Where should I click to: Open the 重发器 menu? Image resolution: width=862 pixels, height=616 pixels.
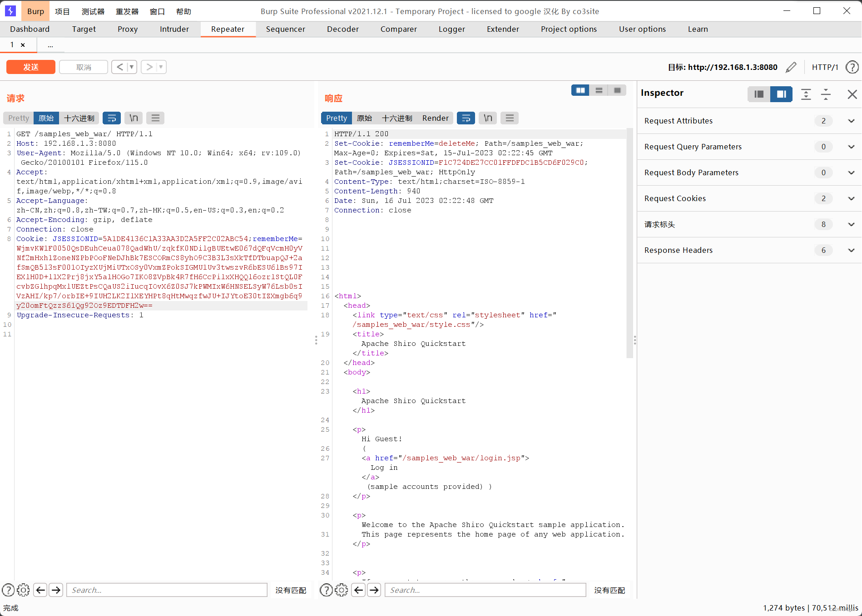click(x=127, y=11)
